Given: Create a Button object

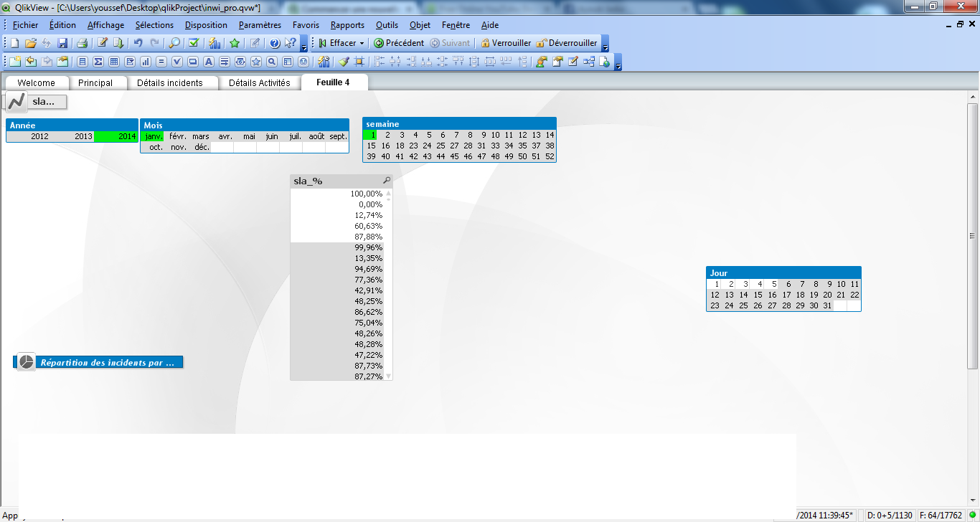Looking at the screenshot, I should click(193, 62).
